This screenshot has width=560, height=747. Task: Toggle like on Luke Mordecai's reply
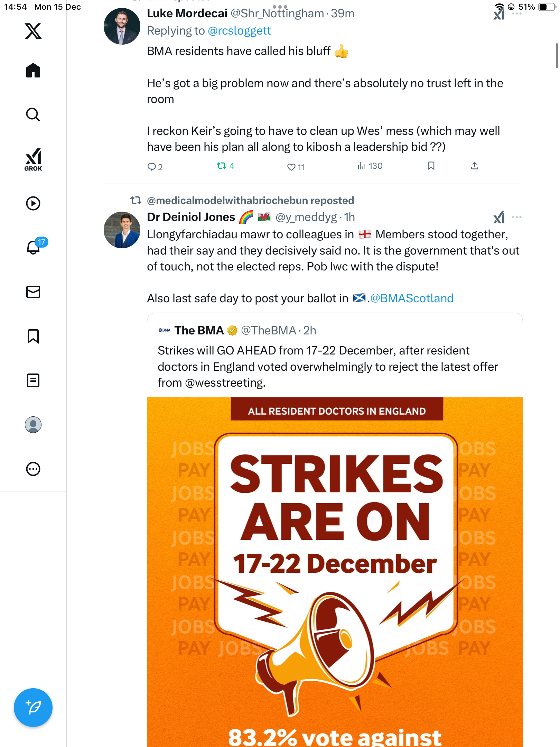(x=291, y=167)
